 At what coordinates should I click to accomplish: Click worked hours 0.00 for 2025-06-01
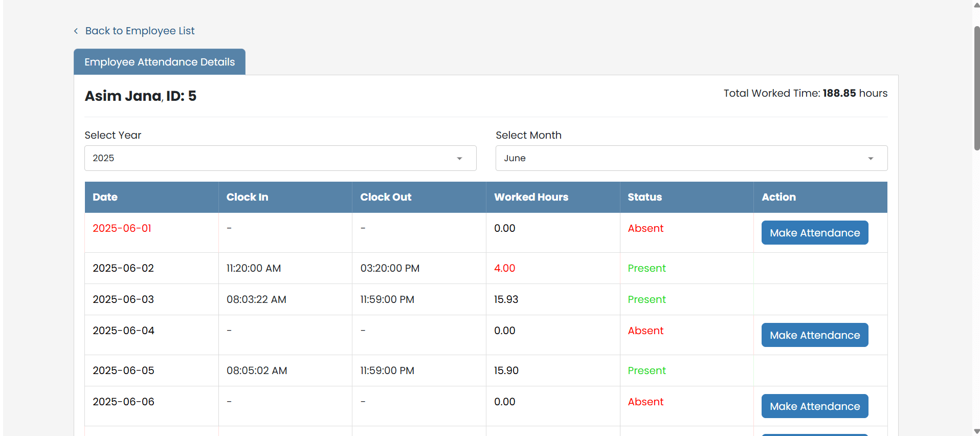504,228
